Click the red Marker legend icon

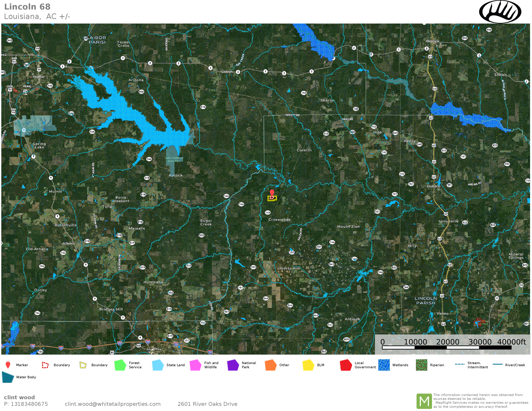coord(8,365)
